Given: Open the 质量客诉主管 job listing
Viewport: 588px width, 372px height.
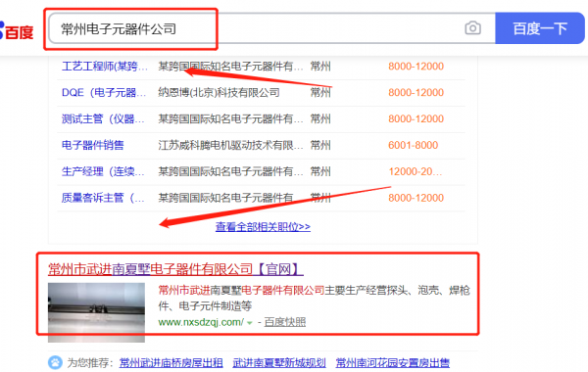Looking at the screenshot, I should pos(103,198).
